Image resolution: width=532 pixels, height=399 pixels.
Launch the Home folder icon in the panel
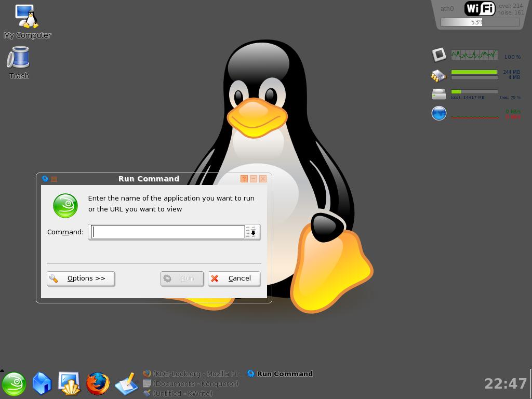(42, 384)
